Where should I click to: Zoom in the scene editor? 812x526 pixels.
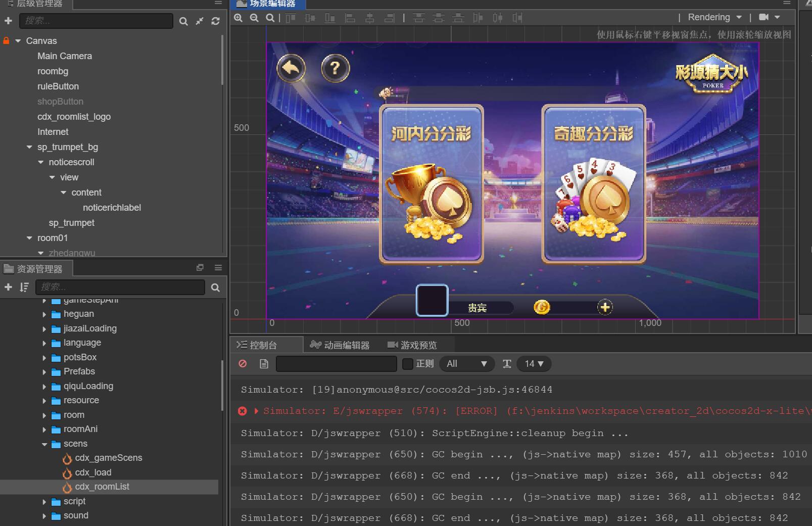(x=238, y=18)
